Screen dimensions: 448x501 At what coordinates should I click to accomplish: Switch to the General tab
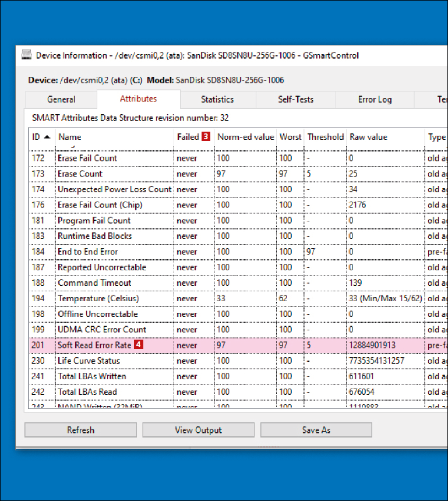click(x=61, y=100)
